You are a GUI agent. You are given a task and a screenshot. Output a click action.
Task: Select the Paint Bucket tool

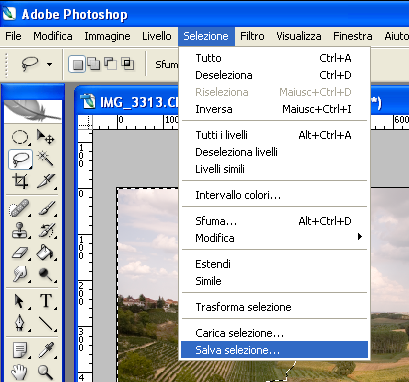pyautogui.click(x=46, y=253)
